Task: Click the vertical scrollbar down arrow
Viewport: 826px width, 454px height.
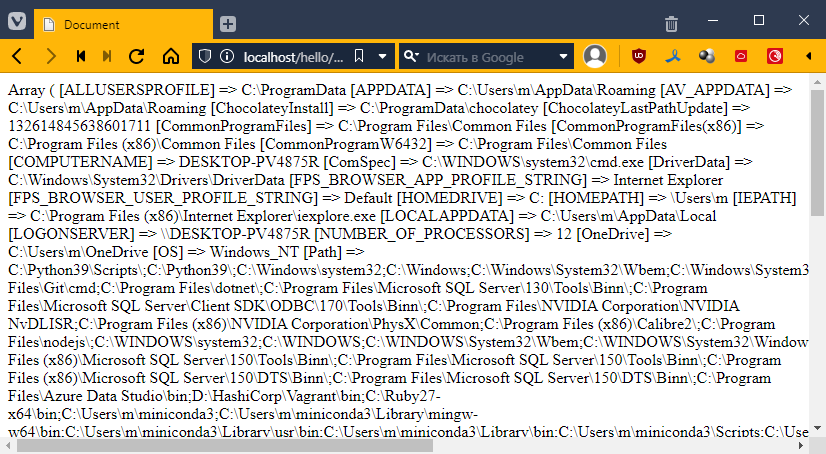Action: (817, 430)
